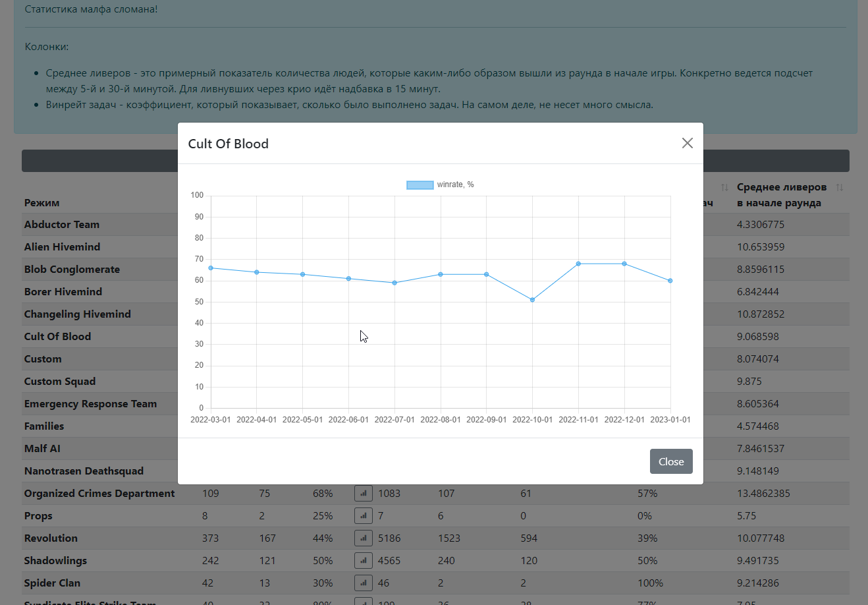The height and width of the screenshot is (605, 868).
Task: Select the Malf AI row label
Action: pyautogui.click(x=42, y=448)
